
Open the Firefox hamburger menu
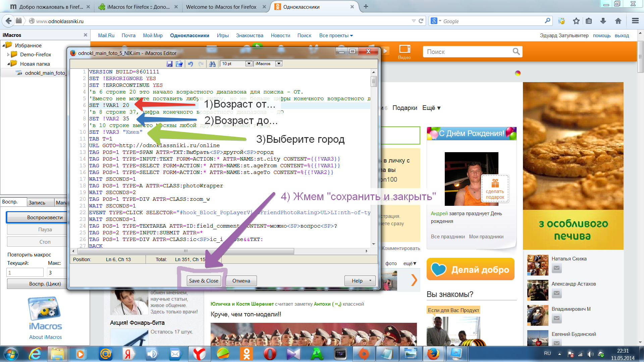click(635, 21)
